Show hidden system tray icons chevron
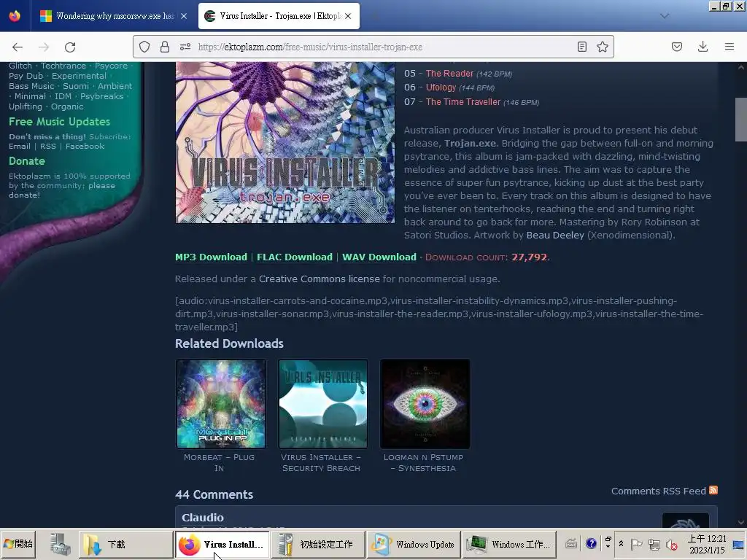747x560 pixels. click(x=621, y=543)
